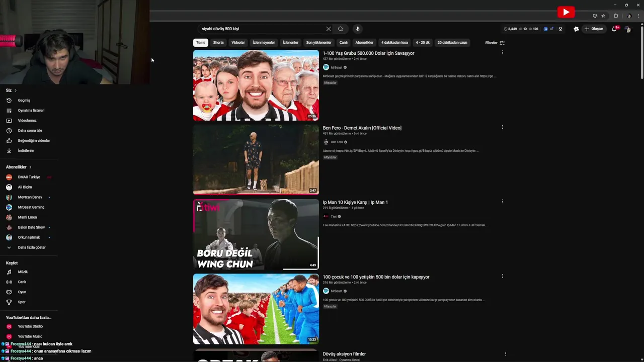Open DMAX Türkiye subscription channel
644x362 pixels.
[x=29, y=177]
